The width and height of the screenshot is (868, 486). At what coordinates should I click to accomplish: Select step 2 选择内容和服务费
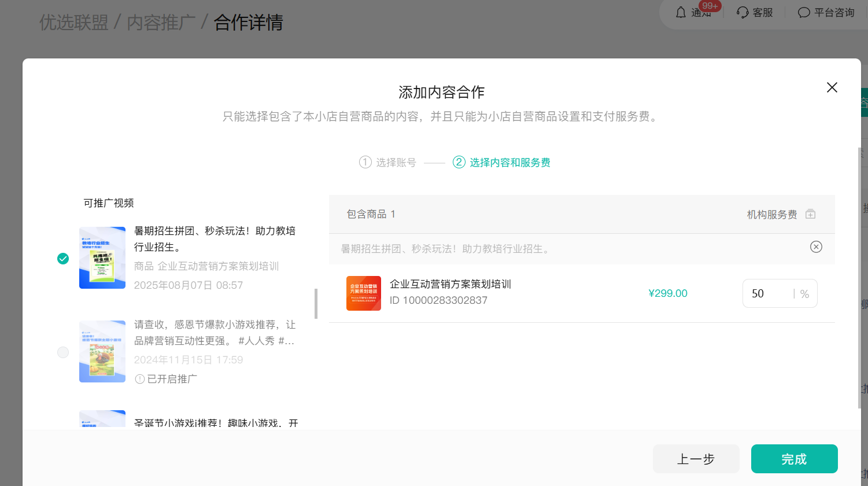coord(501,163)
